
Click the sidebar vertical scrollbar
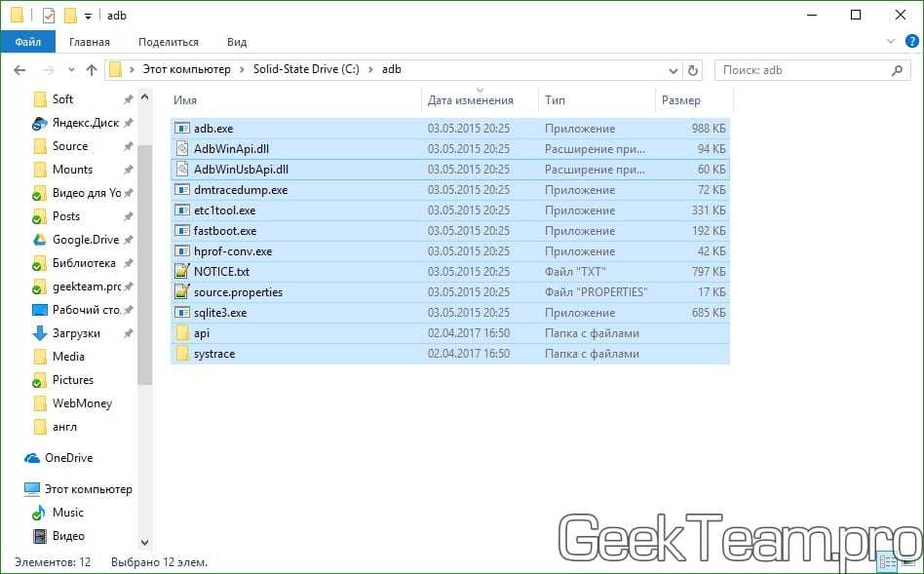pyautogui.click(x=145, y=263)
